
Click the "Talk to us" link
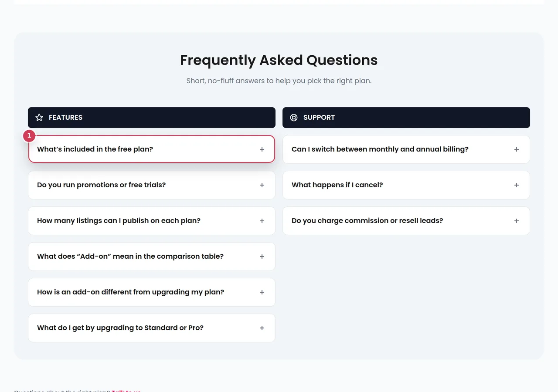click(x=126, y=391)
